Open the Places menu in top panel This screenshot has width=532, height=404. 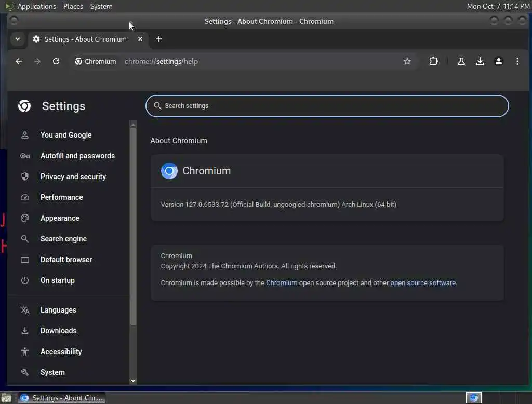73,6
